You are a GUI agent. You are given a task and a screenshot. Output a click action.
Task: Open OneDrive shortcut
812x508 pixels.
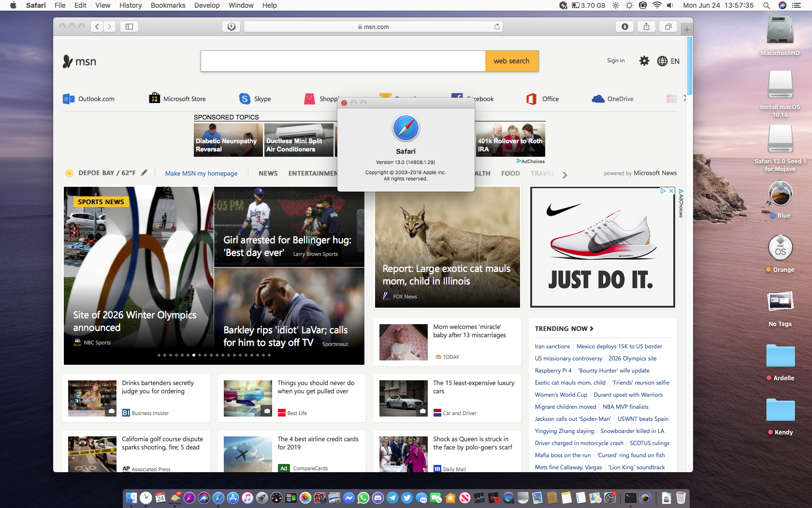[613, 99]
